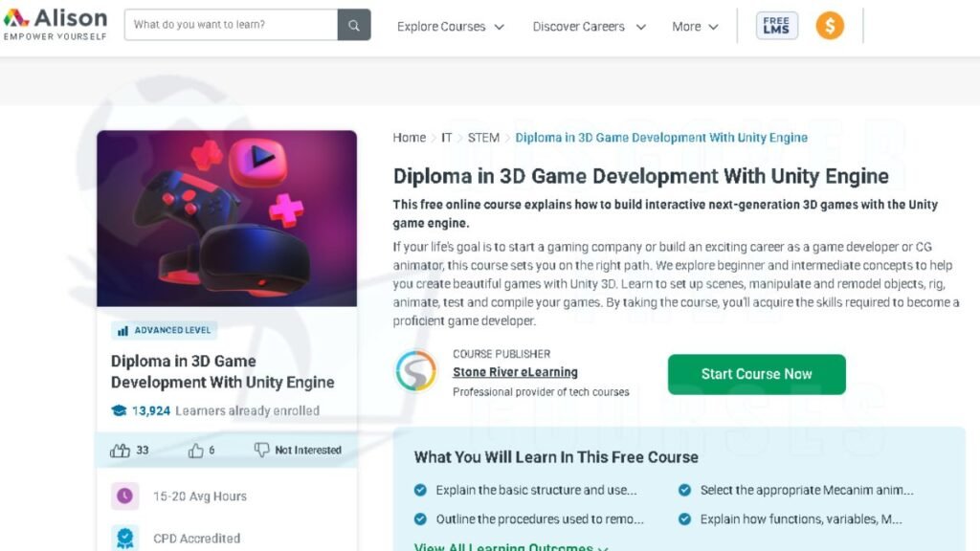Click checkmark beside 'Explain the basic structure'
The height and width of the screenshot is (551, 980).
(x=420, y=490)
